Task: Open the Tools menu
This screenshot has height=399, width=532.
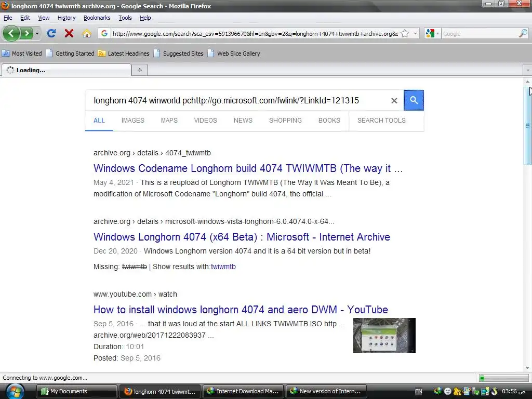Action: (x=125, y=18)
